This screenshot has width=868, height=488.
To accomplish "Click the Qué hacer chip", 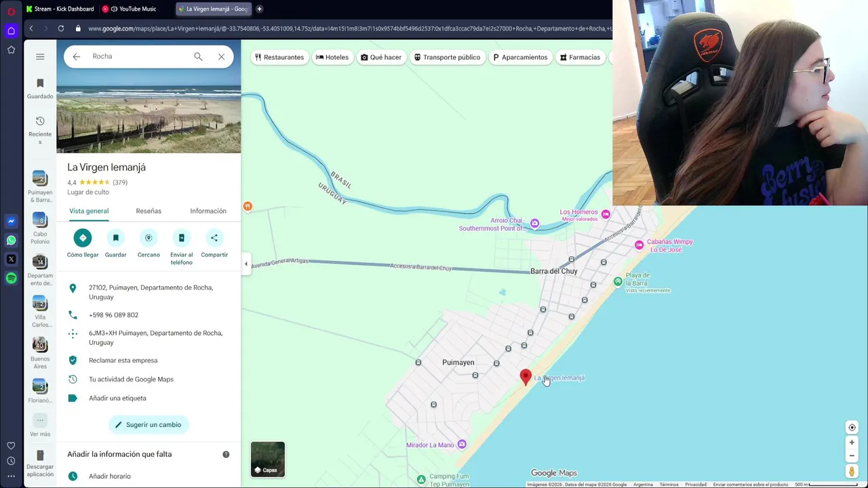I will click(381, 57).
